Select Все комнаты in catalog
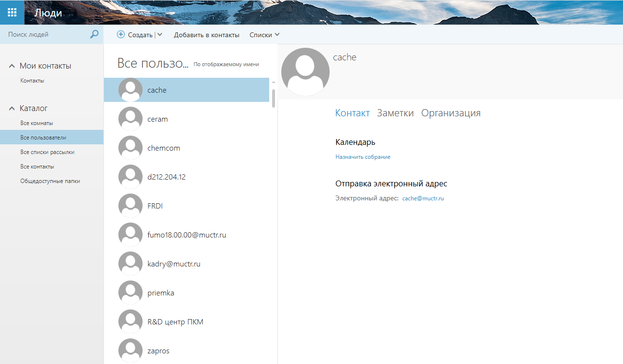Screen dimensions: 623x364 pos(37,123)
